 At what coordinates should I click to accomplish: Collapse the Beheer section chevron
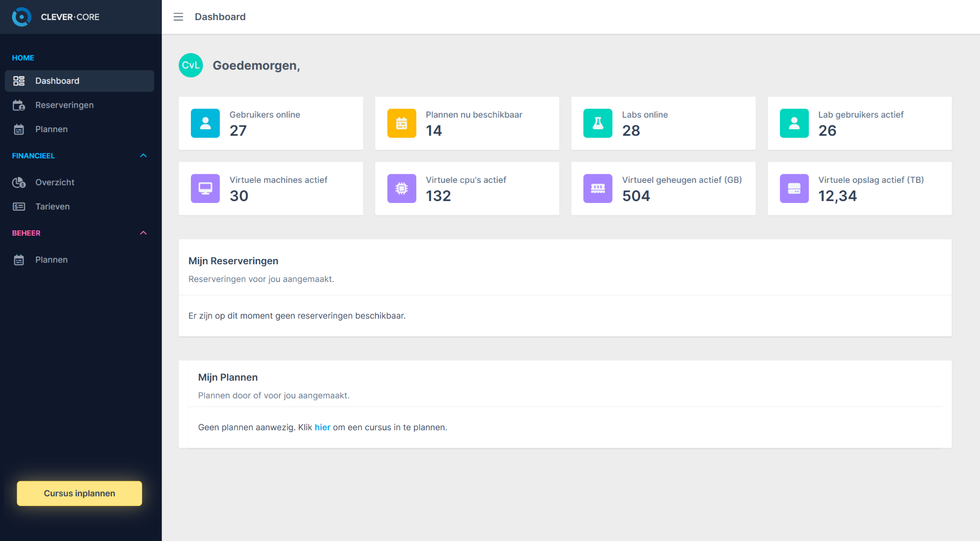point(143,233)
